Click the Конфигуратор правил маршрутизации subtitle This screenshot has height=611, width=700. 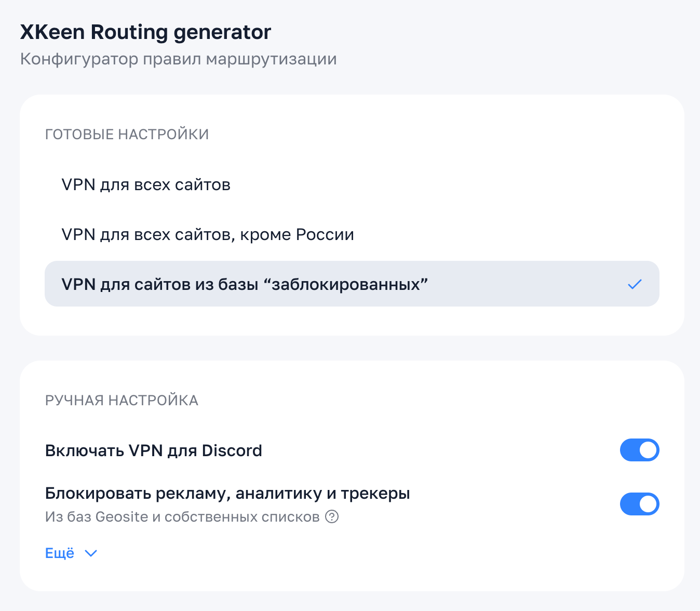178,59
